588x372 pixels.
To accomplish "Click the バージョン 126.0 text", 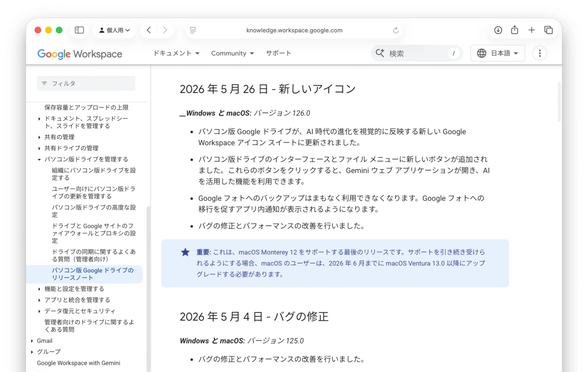I will [282, 113].
